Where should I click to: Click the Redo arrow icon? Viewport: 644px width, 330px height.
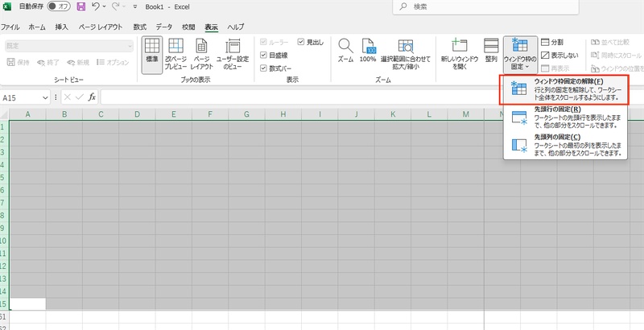point(115,6)
